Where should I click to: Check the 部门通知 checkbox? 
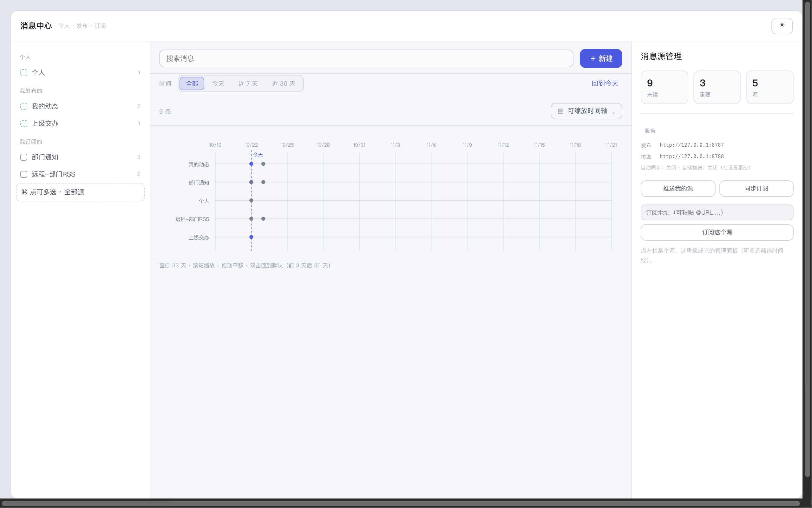click(24, 157)
